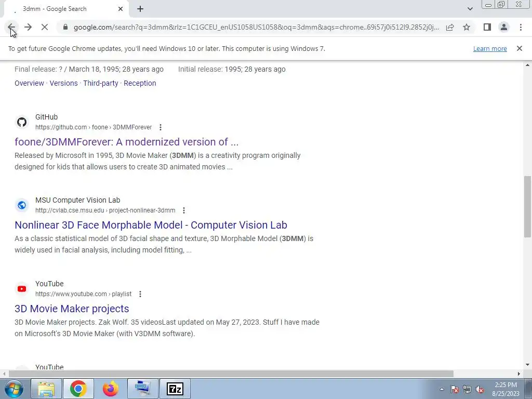This screenshot has width=532, height=399.
Task: Click the lock icon in the address bar
Action: [65, 27]
